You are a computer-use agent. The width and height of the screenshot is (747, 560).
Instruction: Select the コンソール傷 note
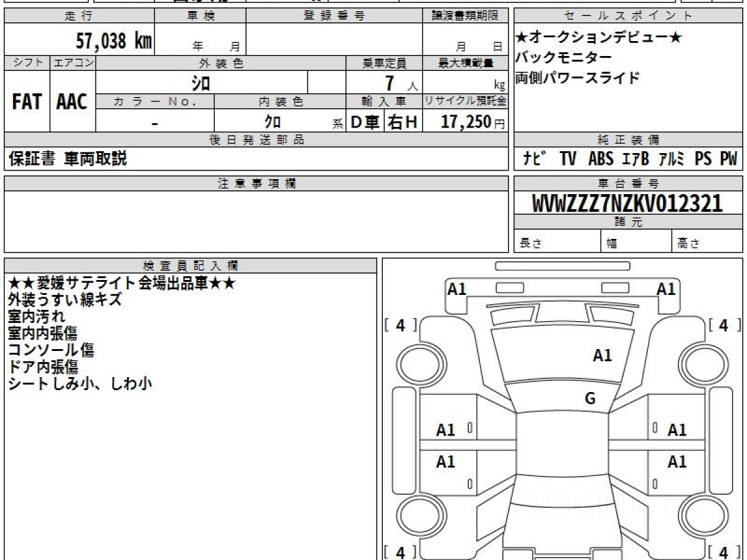pyautogui.click(x=51, y=350)
